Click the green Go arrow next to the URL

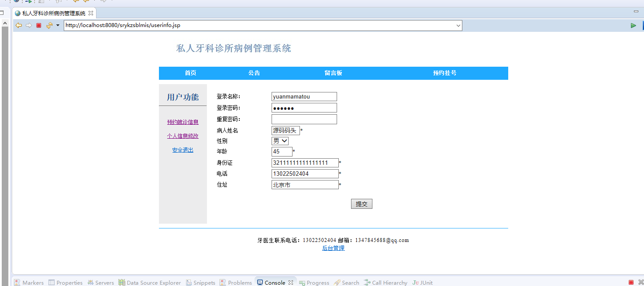coord(634,25)
